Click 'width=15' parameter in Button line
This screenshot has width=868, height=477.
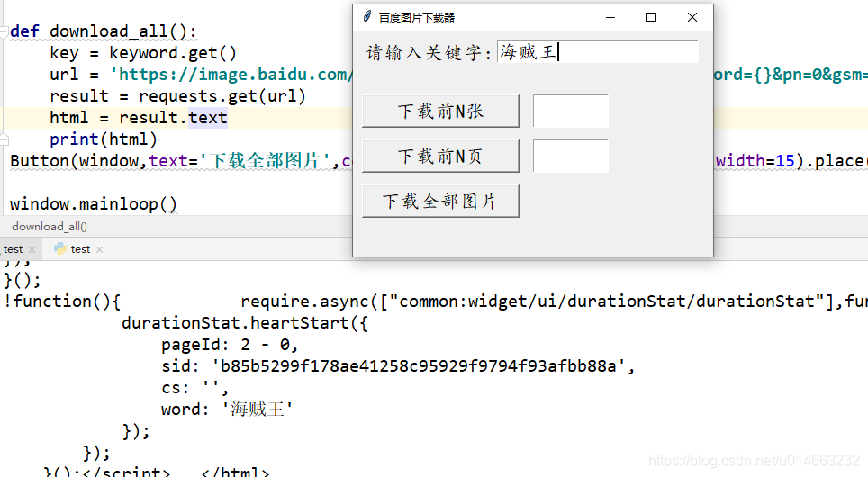(755, 160)
